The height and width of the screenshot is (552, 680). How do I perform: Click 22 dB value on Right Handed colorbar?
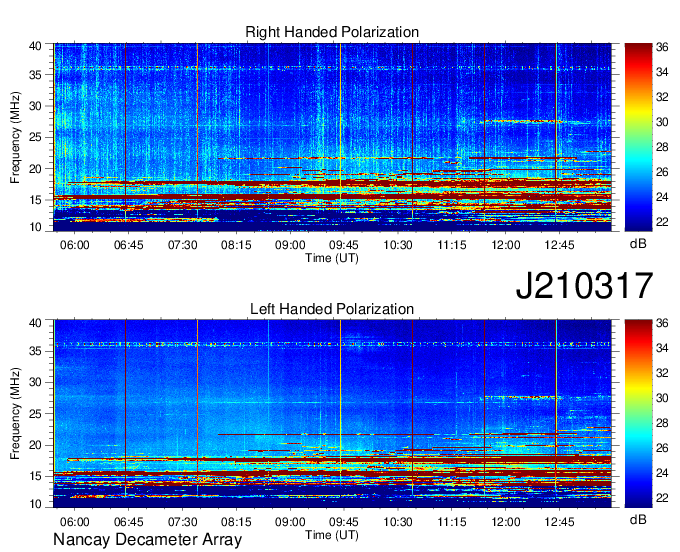point(662,222)
